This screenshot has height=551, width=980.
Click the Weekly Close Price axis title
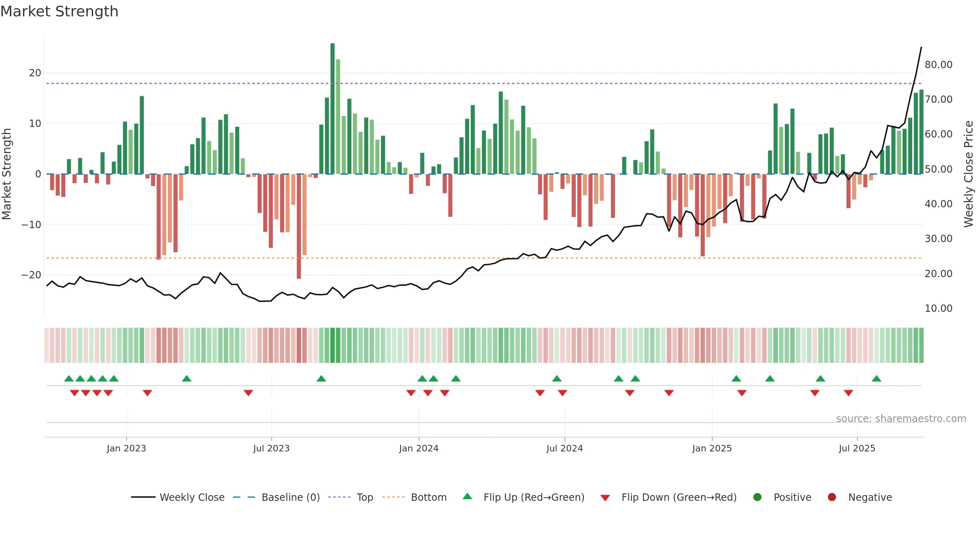click(969, 174)
